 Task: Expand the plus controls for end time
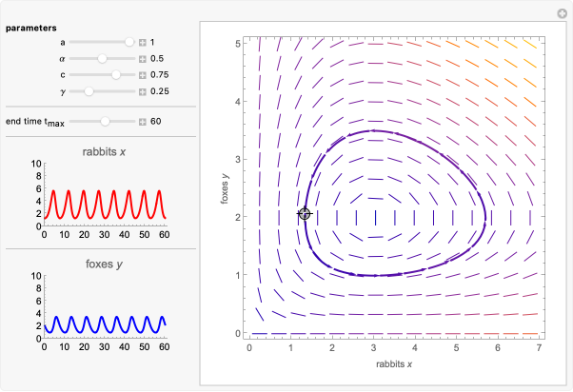pos(142,121)
